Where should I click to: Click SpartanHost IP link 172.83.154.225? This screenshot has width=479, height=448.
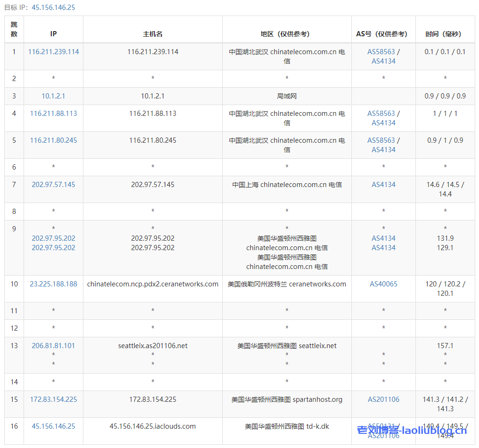coord(53,399)
